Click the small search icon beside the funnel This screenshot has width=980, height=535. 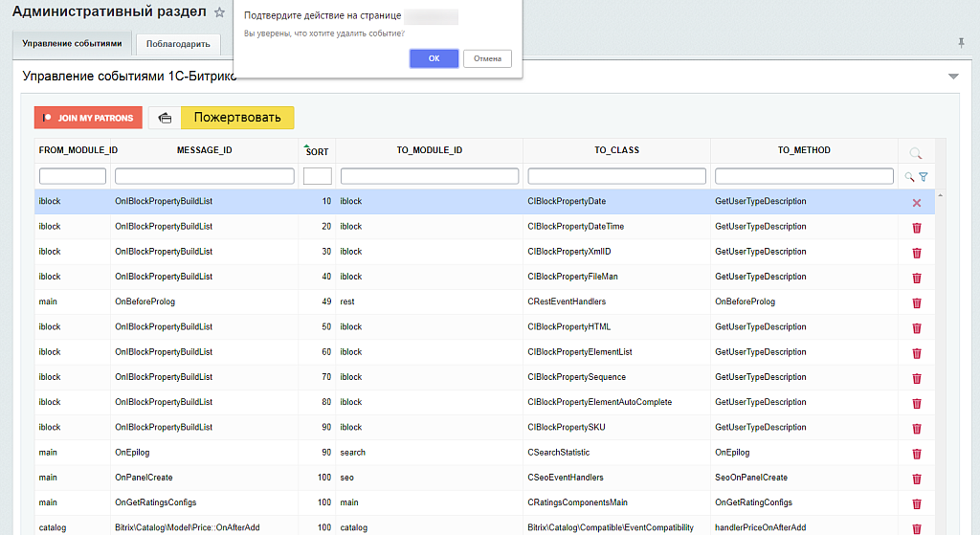[x=909, y=177]
